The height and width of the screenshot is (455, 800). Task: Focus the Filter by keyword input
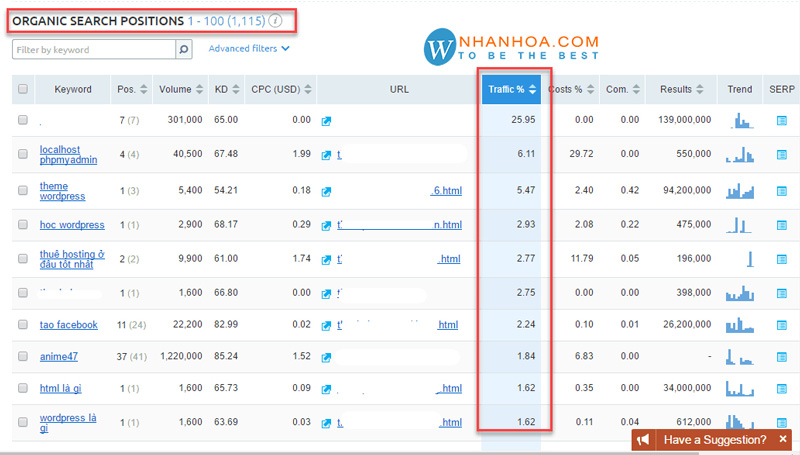[93, 49]
